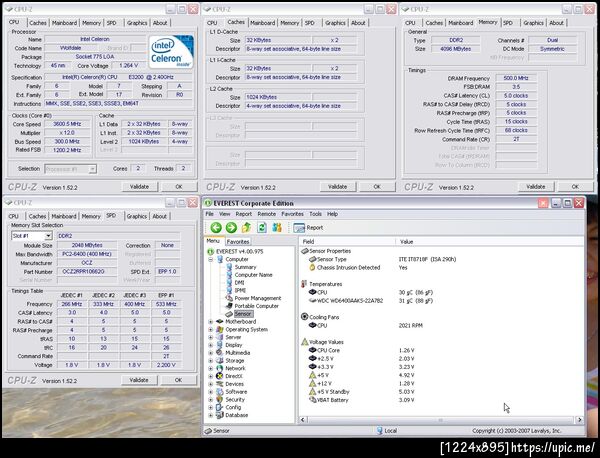Expand the Display tree node
Screen dimensions: 600x458
click(210, 345)
